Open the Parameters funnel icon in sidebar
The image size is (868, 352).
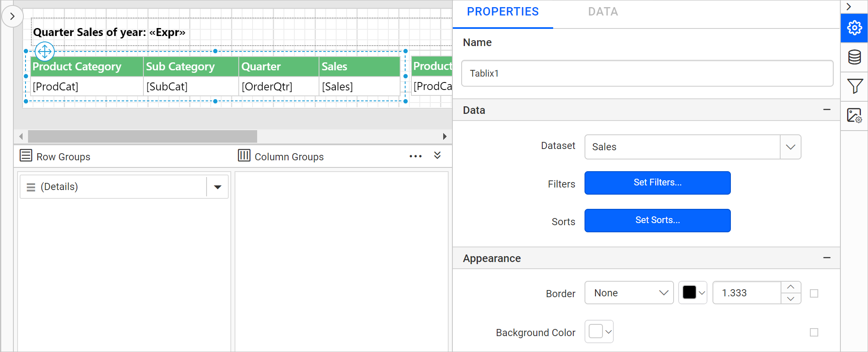pos(854,87)
